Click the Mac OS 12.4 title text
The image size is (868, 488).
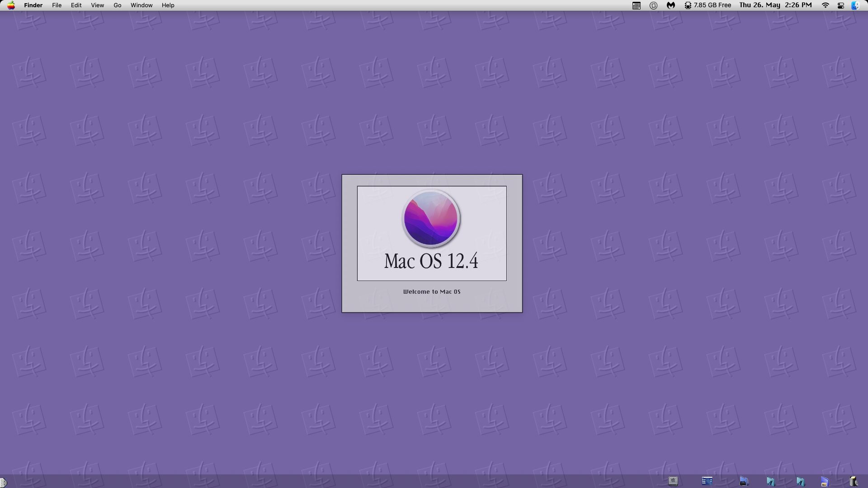tap(431, 261)
